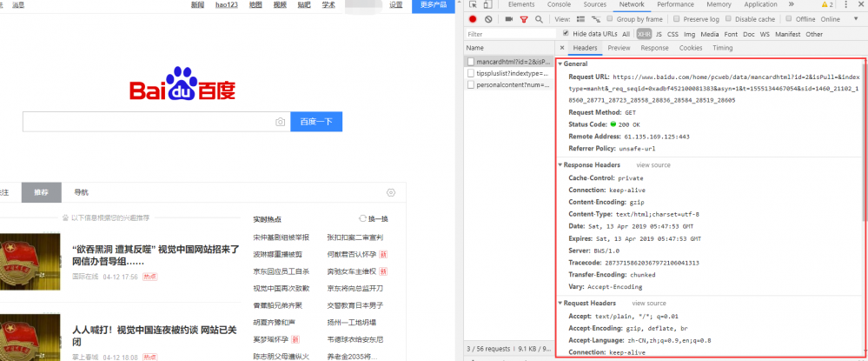
Task: Switch to large request rows view
Action: 580,19
